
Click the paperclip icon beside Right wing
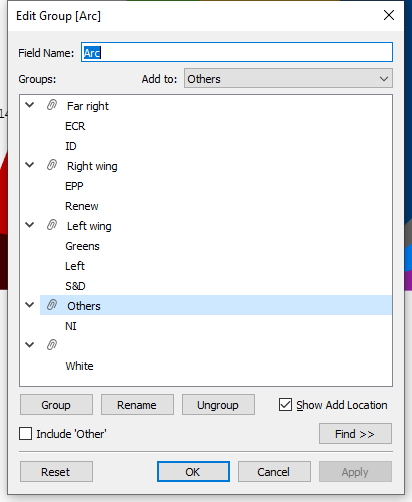(x=52, y=165)
